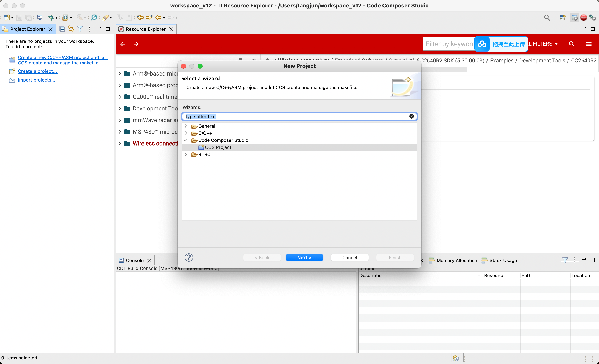Clear the wizard filter text with X icon
599x364 pixels.
(x=411, y=116)
